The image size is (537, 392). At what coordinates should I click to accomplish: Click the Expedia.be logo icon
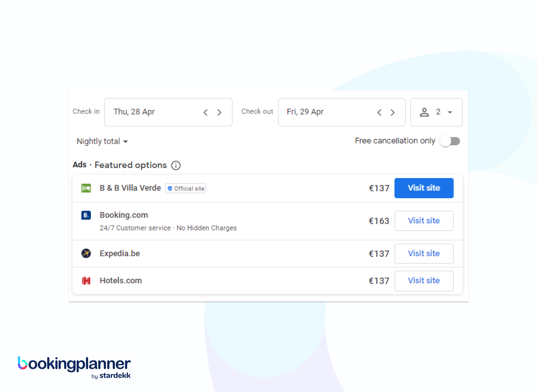(x=86, y=253)
